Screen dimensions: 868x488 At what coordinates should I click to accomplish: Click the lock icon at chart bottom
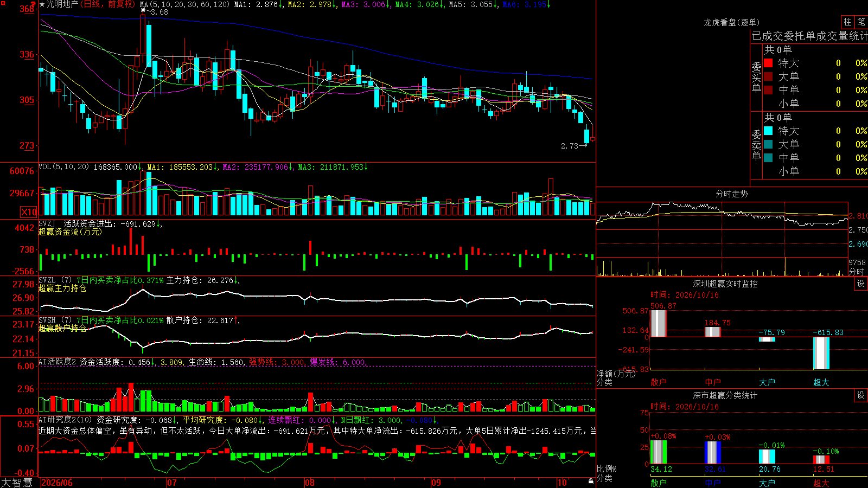[591, 481]
